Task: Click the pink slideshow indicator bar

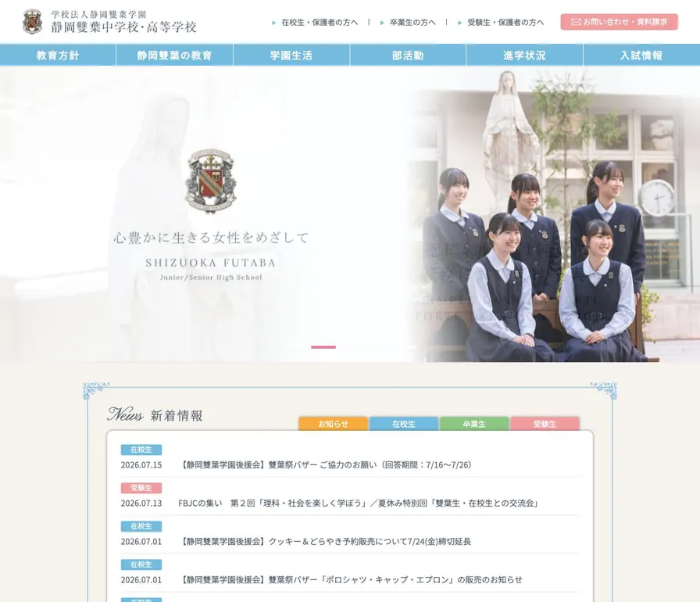Action: 323,347
